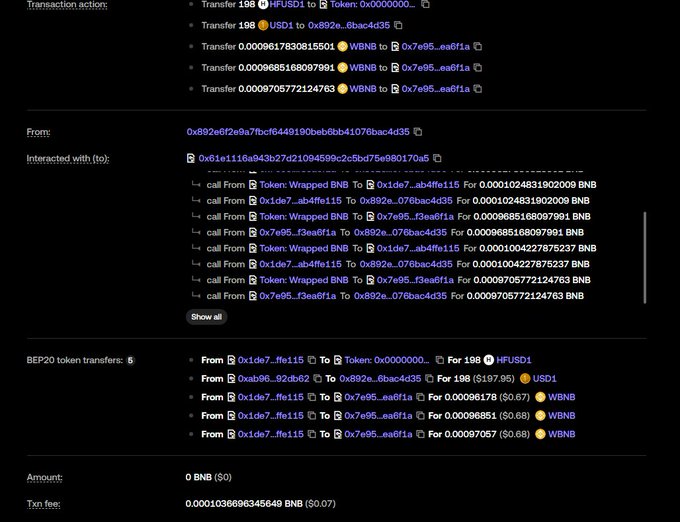Copy the Interacted with contract address
The image size is (680, 522).
pos(437,158)
